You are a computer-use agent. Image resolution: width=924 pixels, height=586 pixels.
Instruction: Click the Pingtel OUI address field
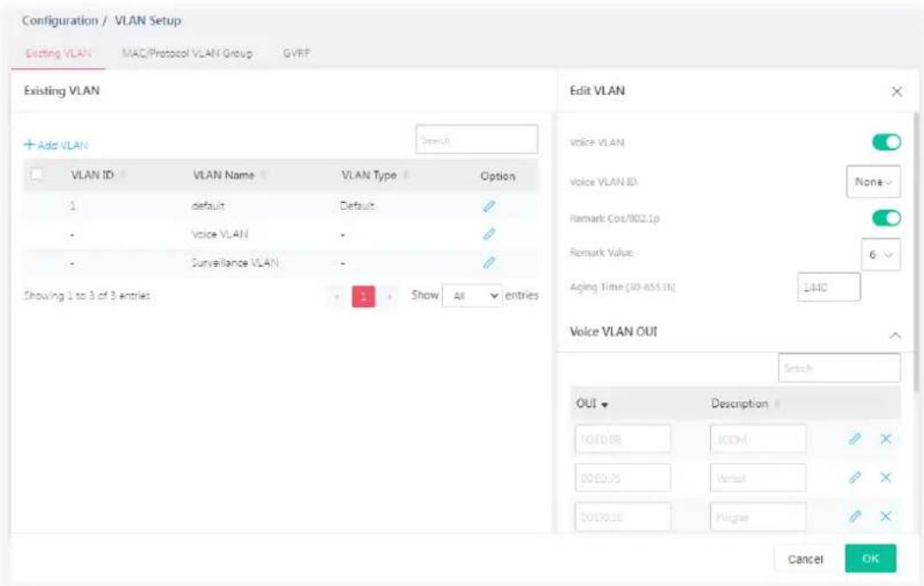click(x=622, y=516)
